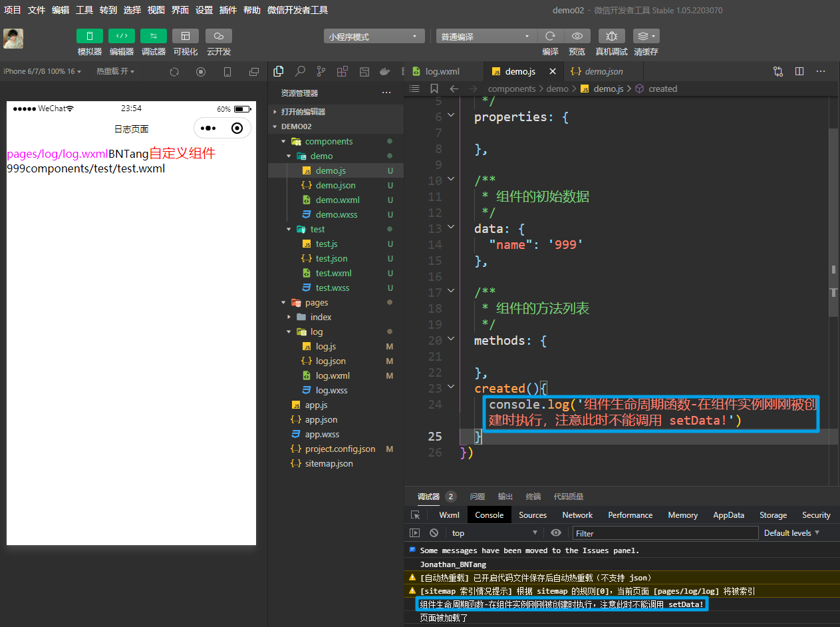This screenshot has height=627, width=840.
Task: Open the 微信开发者工具 menu
Action: point(297,10)
